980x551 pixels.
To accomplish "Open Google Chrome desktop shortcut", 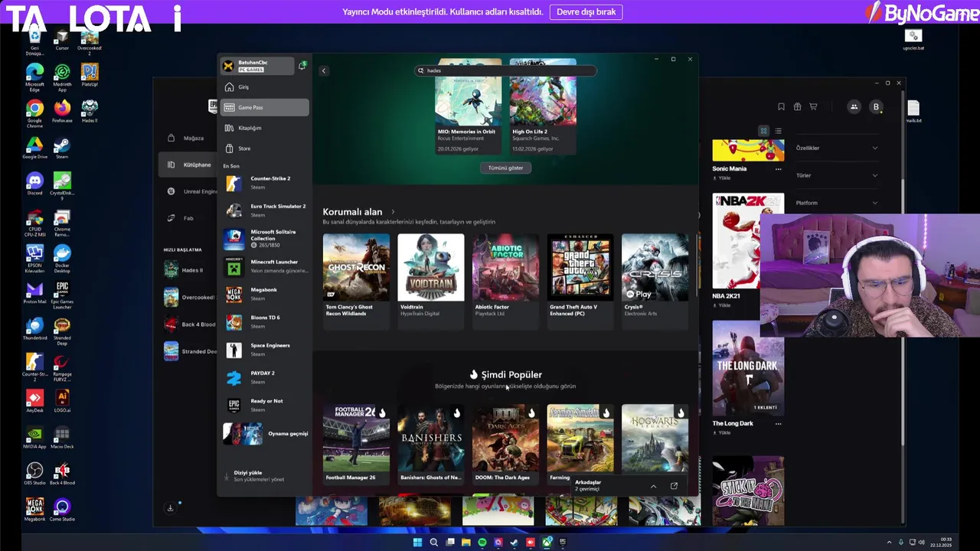I will (34, 112).
